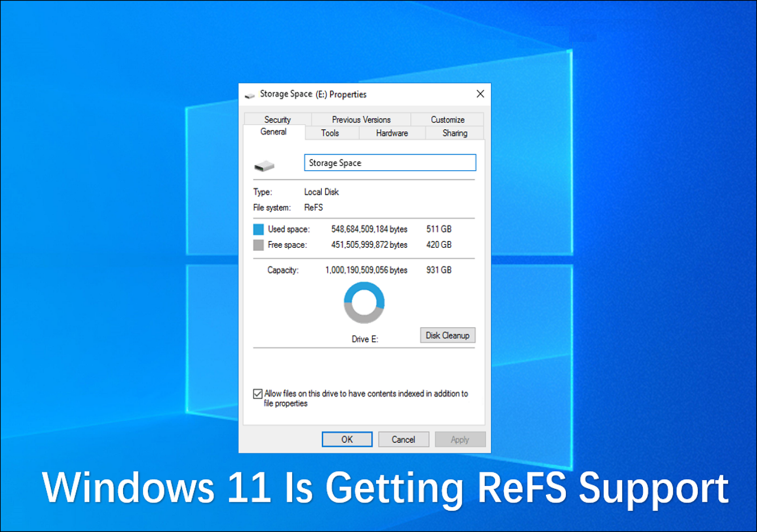Click the Cancel button
Screen dimensions: 757x532
pyautogui.click(x=403, y=439)
